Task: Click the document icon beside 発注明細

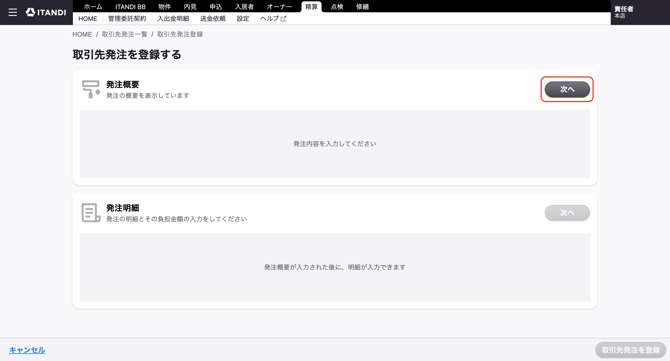Action: click(x=91, y=213)
